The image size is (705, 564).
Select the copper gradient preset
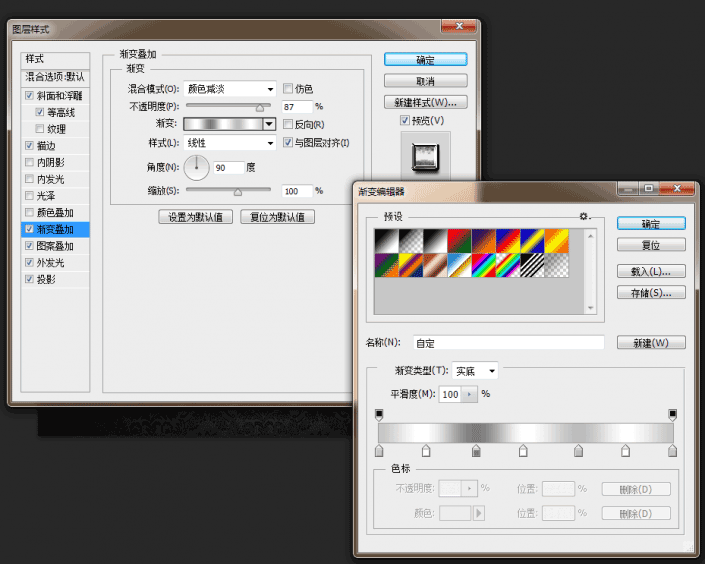pyautogui.click(x=435, y=265)
